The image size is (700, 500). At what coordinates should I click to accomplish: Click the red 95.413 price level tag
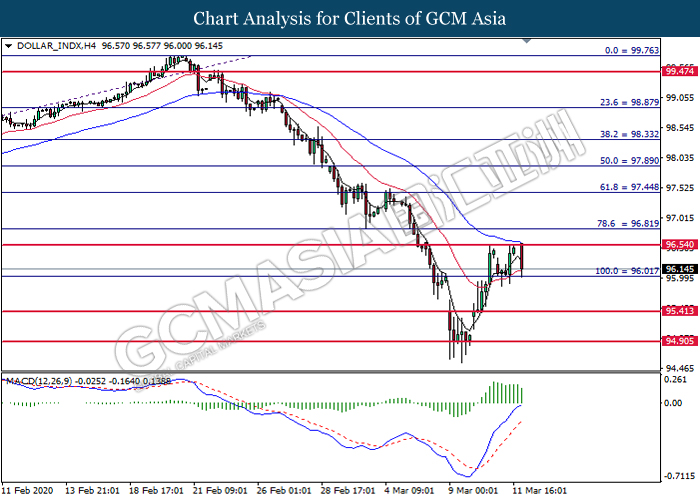[679, 311]
